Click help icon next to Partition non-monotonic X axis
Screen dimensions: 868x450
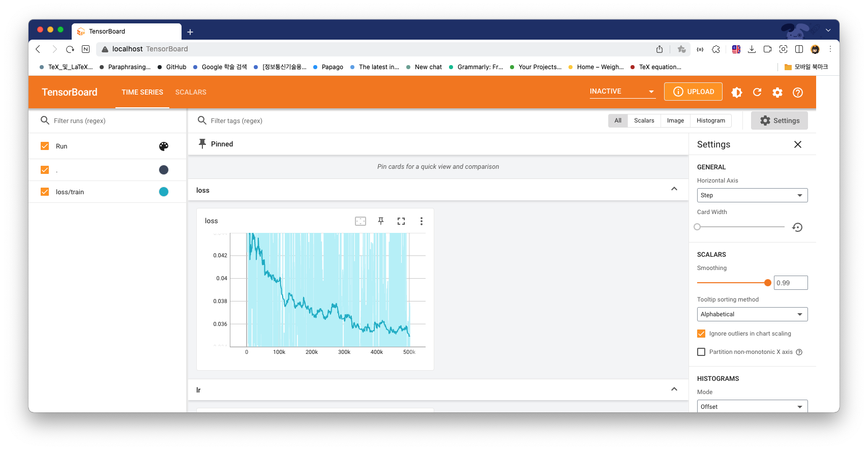(799, 352)
